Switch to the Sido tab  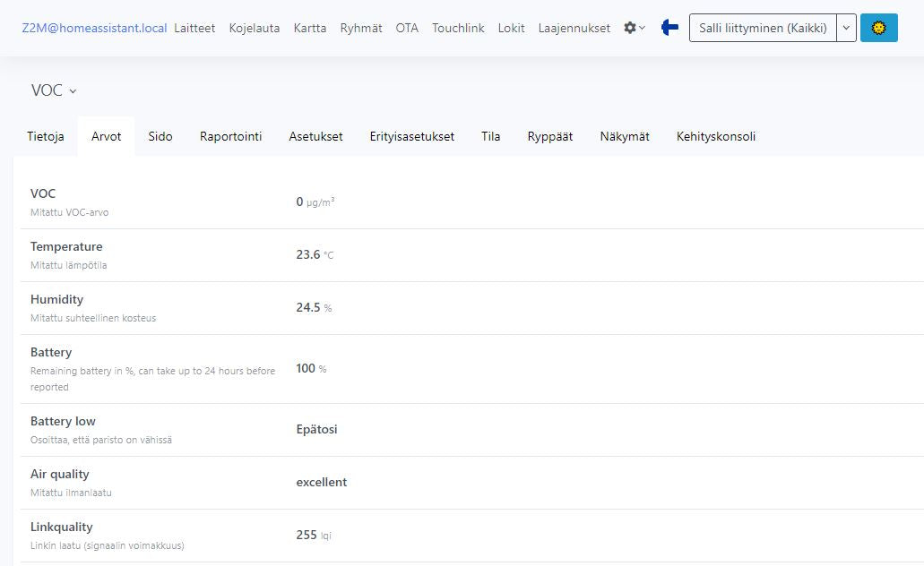point(160,137)
